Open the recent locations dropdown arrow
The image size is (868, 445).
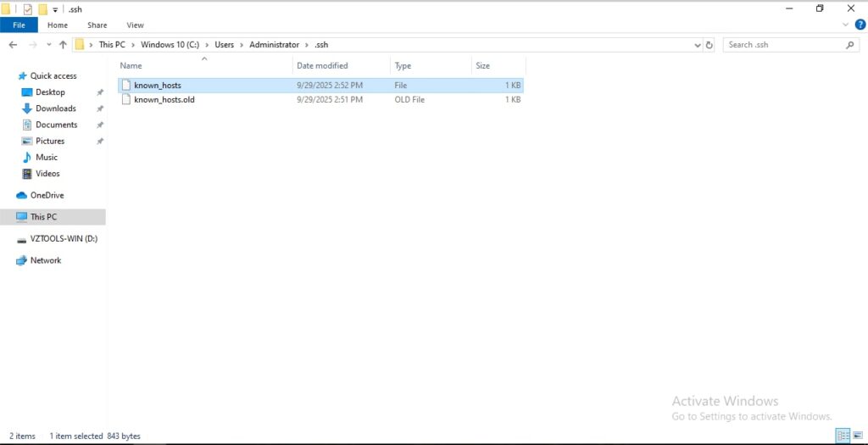(x=48, y=45)
